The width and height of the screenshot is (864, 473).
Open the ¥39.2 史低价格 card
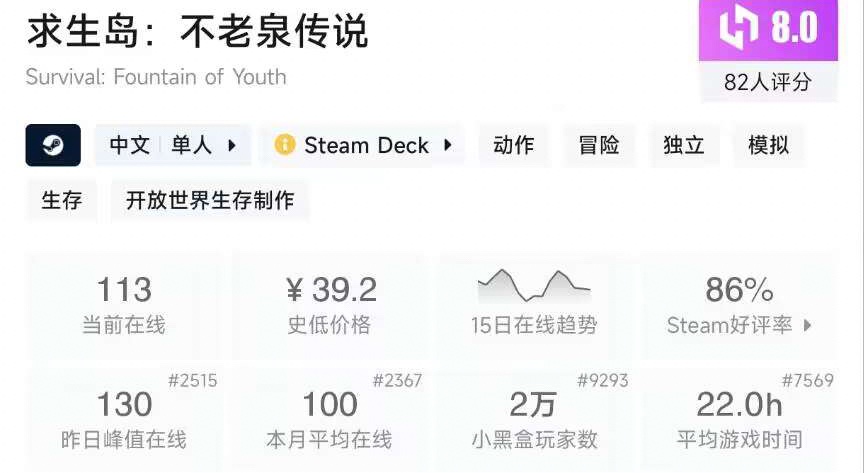click(x=330, y=307)
